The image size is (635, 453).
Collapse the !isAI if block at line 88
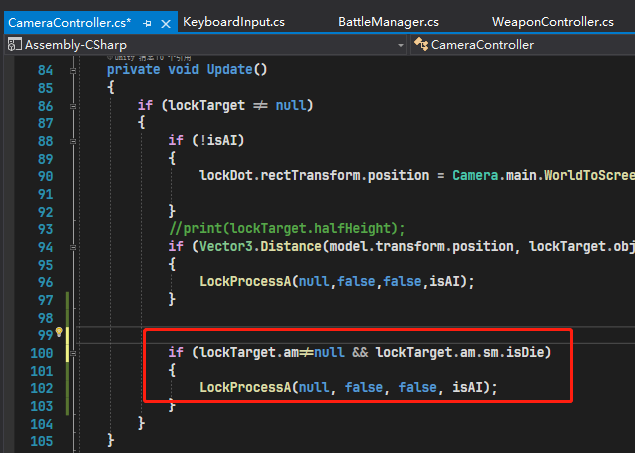pos(73,141)
